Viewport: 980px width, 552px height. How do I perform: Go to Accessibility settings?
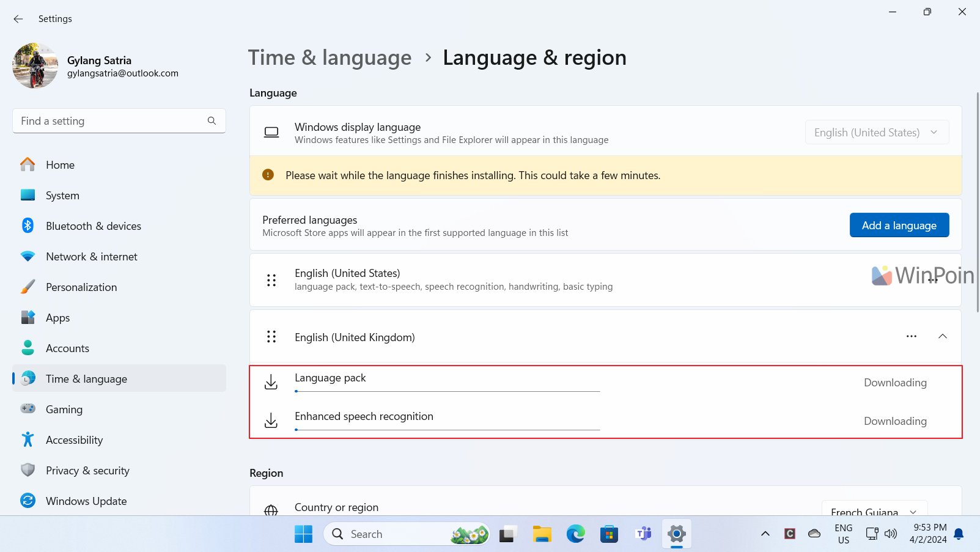(x=119, y=440)
